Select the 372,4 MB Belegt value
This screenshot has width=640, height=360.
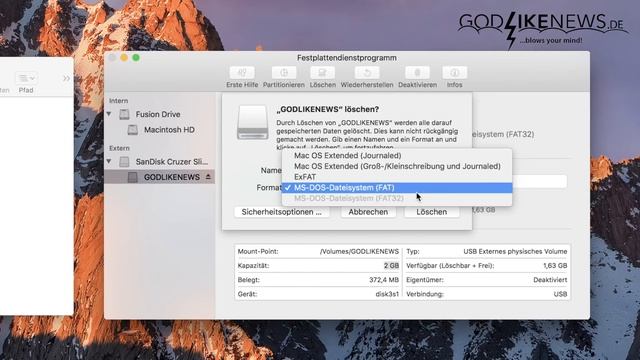click(x=384, y=280)
